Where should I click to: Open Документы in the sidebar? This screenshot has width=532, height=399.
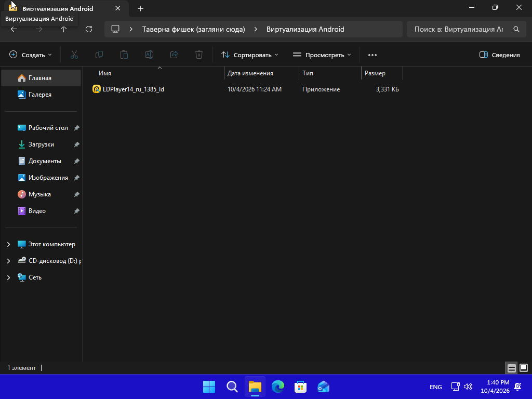coord(41,161)
